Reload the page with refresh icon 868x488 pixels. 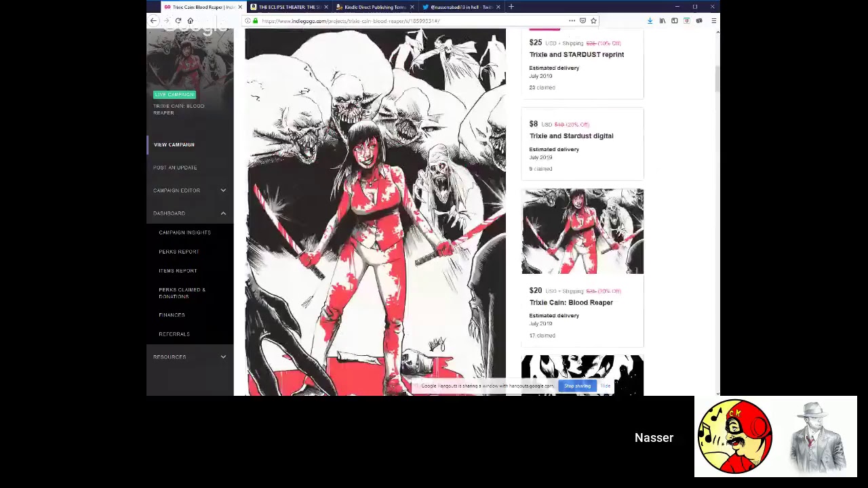tap(178, 21)
